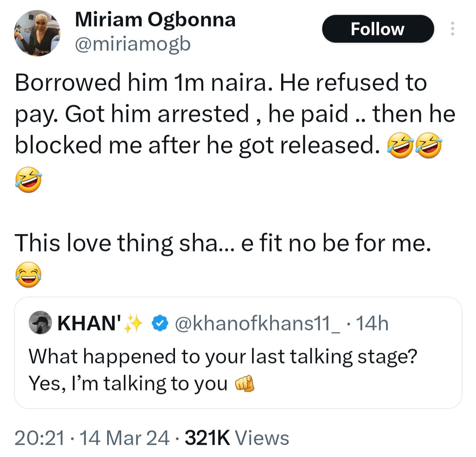Click the main tweet text body

(x=220, y=113)
